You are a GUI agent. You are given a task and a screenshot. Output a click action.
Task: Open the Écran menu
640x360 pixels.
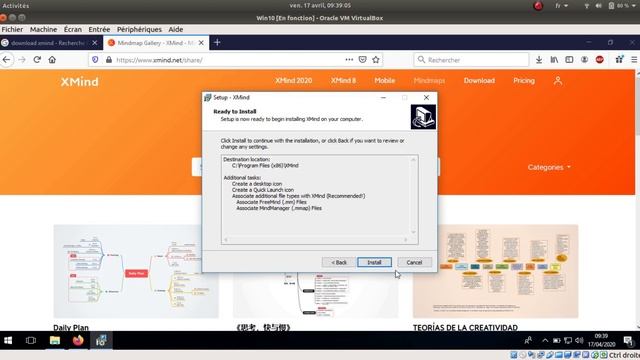point(73,29)
